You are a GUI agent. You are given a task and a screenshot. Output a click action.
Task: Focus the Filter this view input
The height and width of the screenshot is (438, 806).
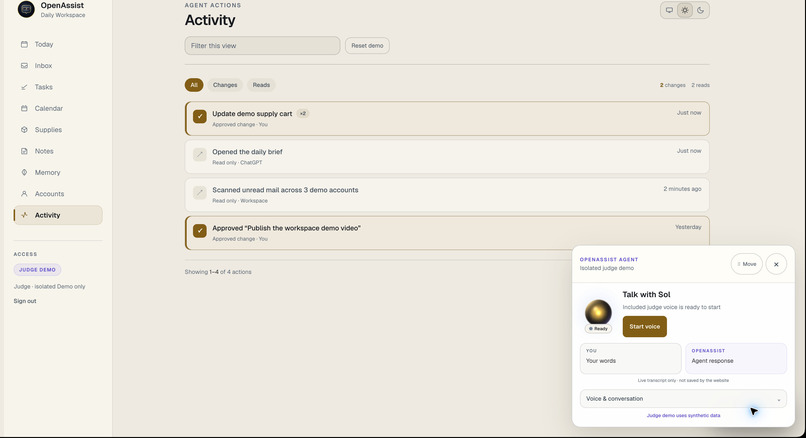pos(262,46)
